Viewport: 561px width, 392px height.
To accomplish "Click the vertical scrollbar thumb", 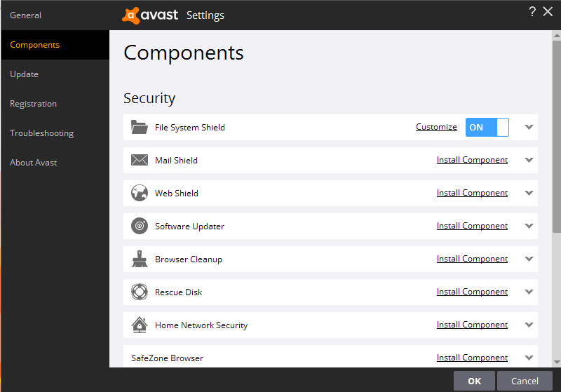I will click(x=556, y=133).
